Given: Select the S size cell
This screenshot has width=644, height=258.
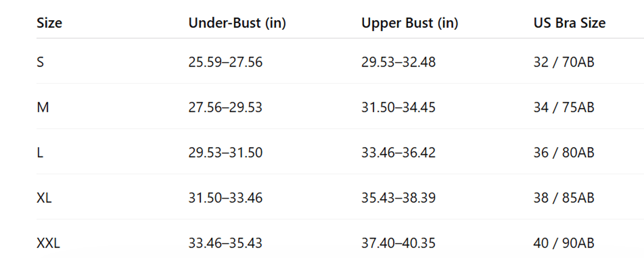Looking at the screenshot, I should tap(40, 62).
